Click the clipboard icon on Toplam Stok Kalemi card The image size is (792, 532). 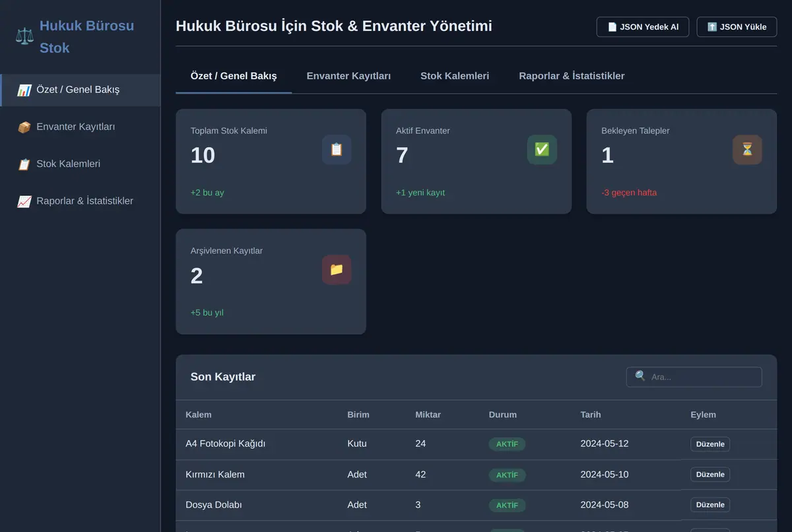(337, 150)
